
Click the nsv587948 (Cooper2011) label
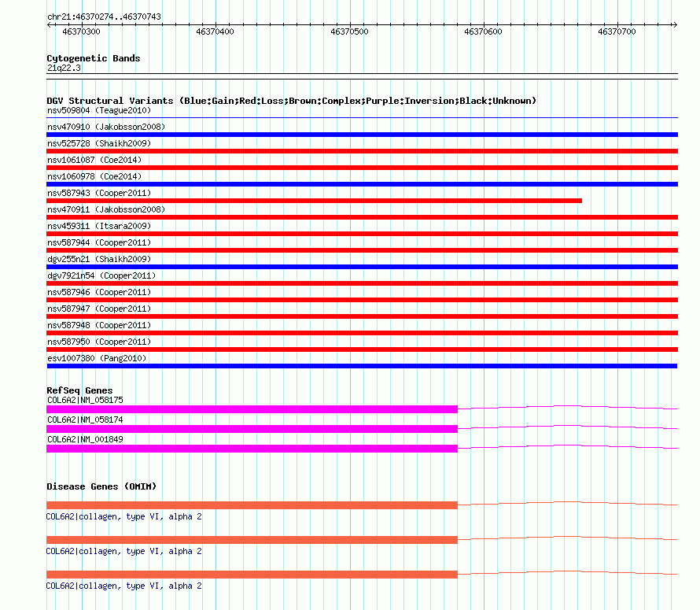coord(99,325)
